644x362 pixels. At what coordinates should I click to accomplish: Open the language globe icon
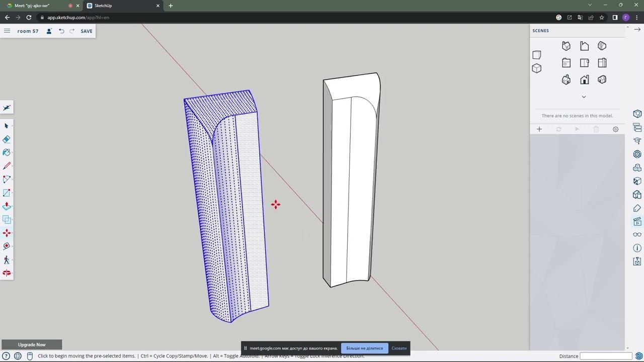18,356
